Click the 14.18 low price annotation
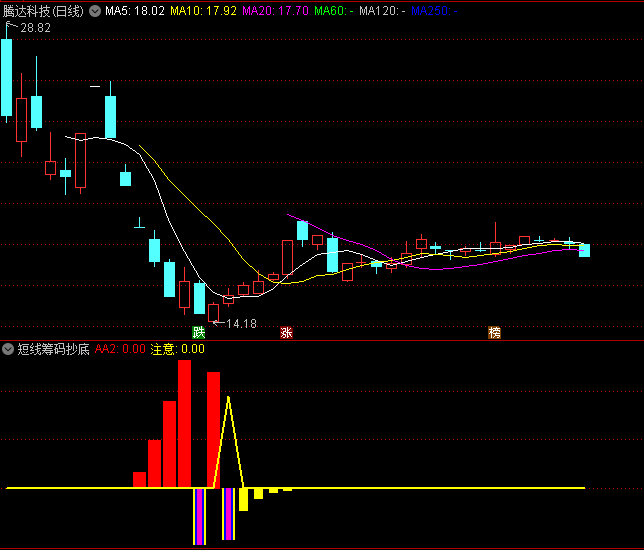 point(242,324)
